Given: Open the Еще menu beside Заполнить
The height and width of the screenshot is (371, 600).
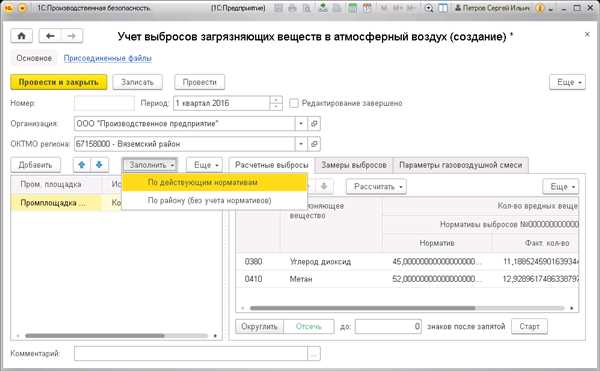Looking at the screenshot, I should point(204,165).
